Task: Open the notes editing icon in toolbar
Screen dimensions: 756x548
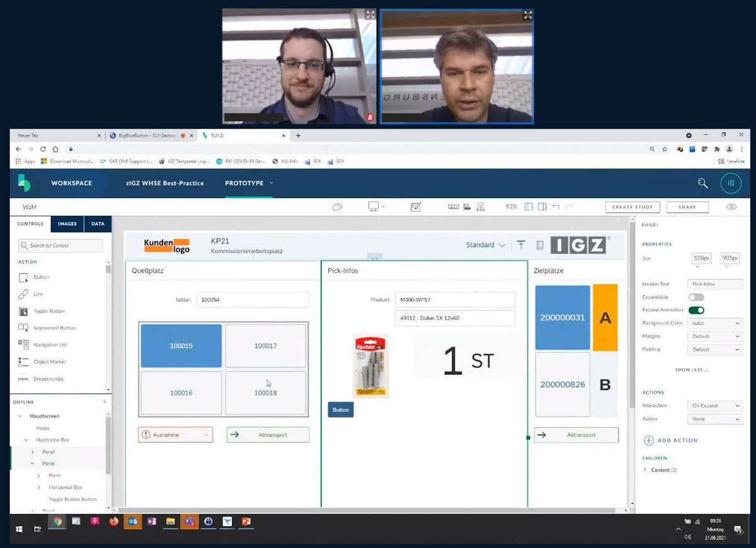Action: tap(416, 207)
